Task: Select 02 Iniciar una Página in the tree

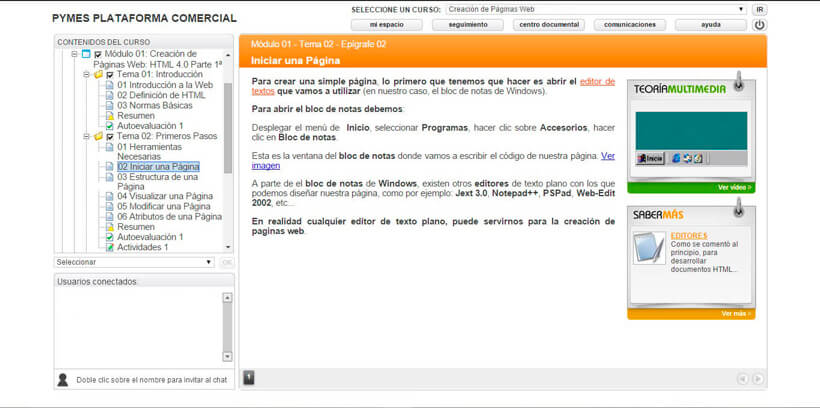Action: click(158, 167)
